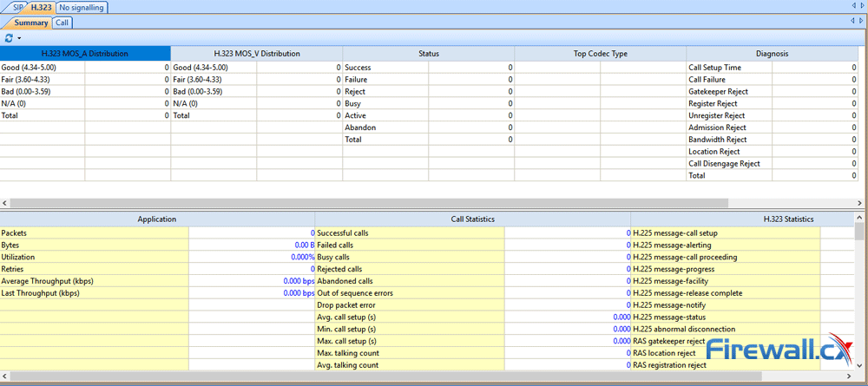Viewport: 868px width, 386px height.
Task: Select the Bytes row in Application
Action: [x=157, y=245]
